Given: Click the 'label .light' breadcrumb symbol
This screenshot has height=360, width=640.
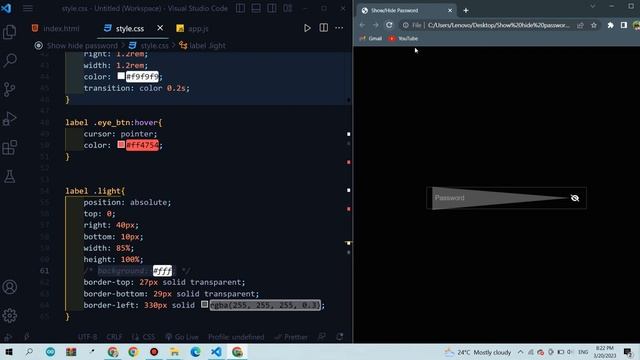Looking at the screenshot, I should (207, 45).
